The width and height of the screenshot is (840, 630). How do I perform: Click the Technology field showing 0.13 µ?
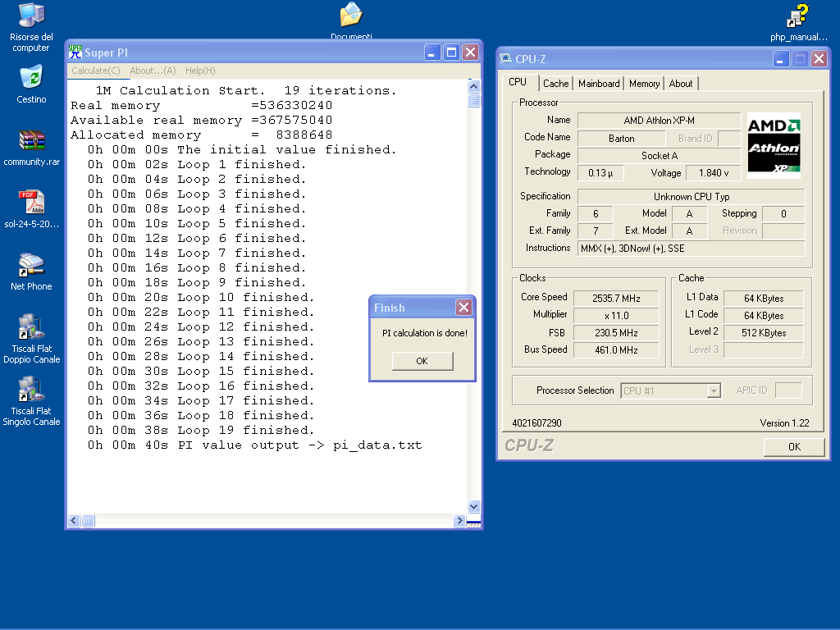pos(600,173)
